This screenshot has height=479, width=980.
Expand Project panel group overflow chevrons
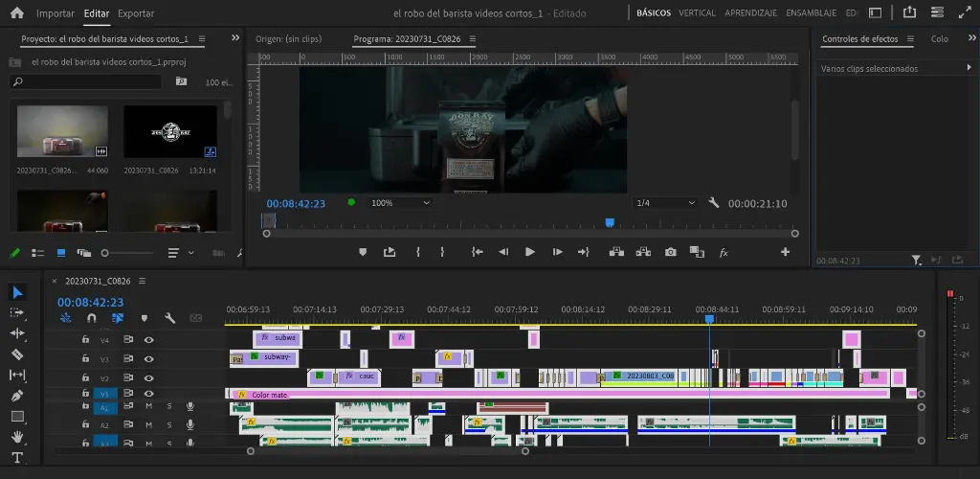click(235, 38)
